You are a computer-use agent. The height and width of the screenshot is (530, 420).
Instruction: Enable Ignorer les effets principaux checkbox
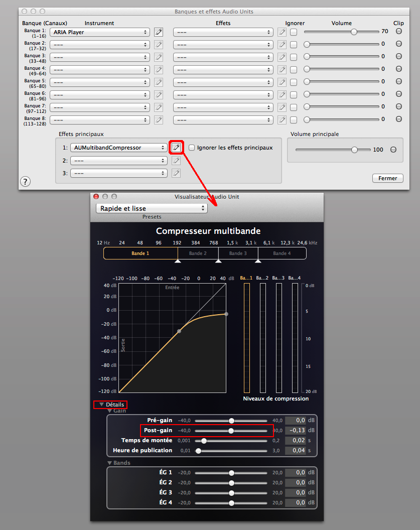(x=192, y=148)
